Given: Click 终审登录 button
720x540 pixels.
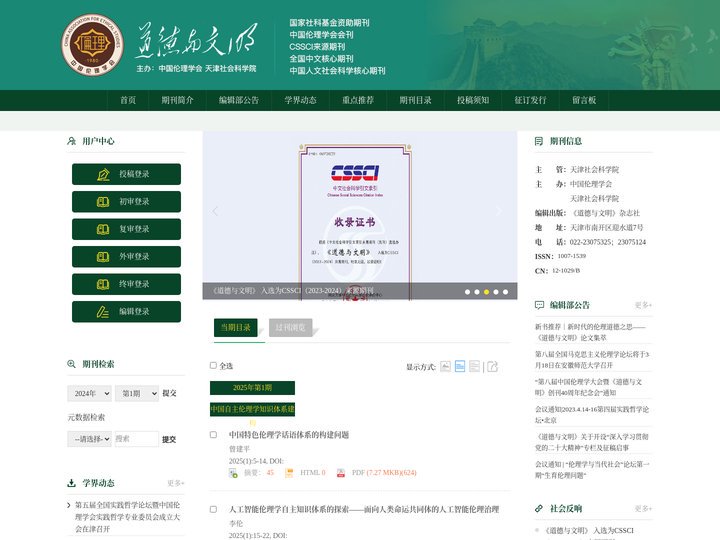Looking at the screenshot, I should [x=126, y=284].
